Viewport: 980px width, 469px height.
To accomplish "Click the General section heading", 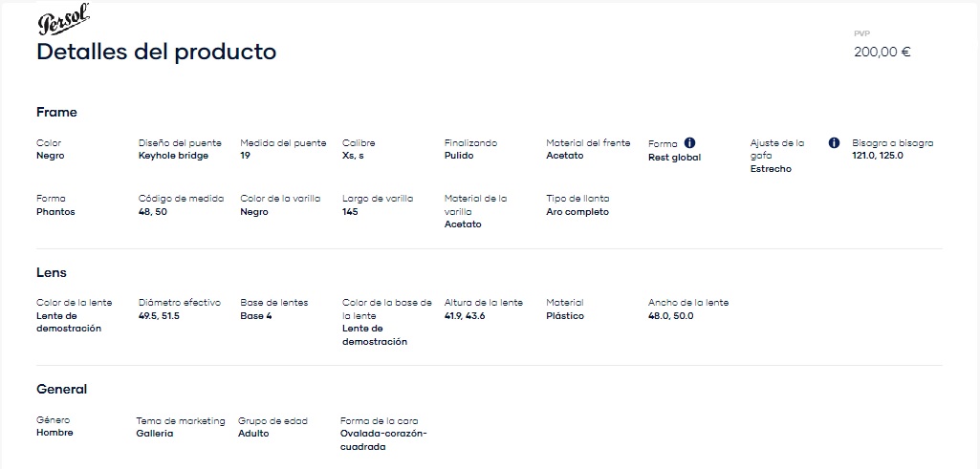I will 62,389.
